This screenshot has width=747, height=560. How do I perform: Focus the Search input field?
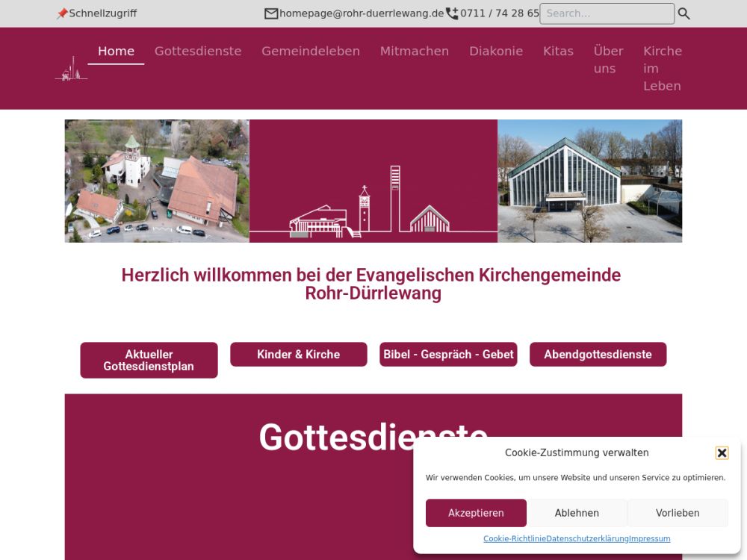(606, 13)
